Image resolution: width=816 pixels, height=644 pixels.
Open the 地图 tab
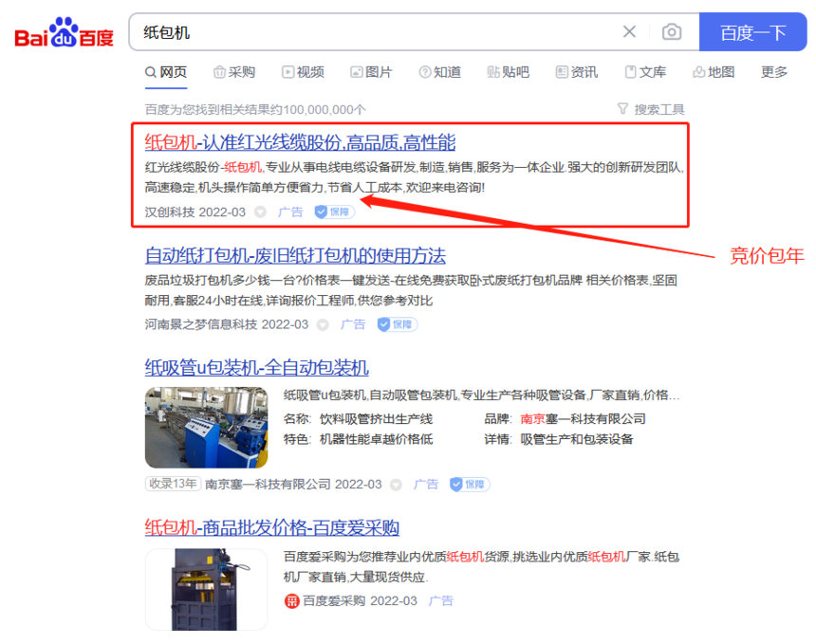point(714,72)
